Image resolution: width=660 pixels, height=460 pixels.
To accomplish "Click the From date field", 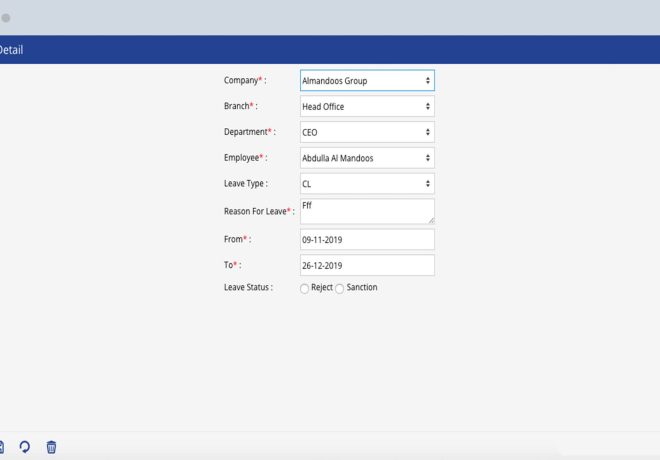I will tap(367, 240).
